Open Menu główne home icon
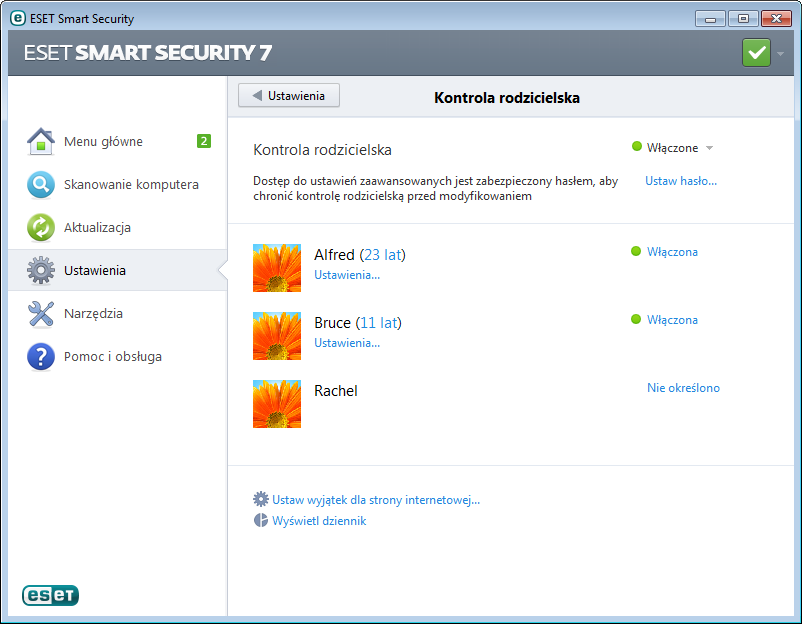802x624 pixels. click(x=41, y=141)
